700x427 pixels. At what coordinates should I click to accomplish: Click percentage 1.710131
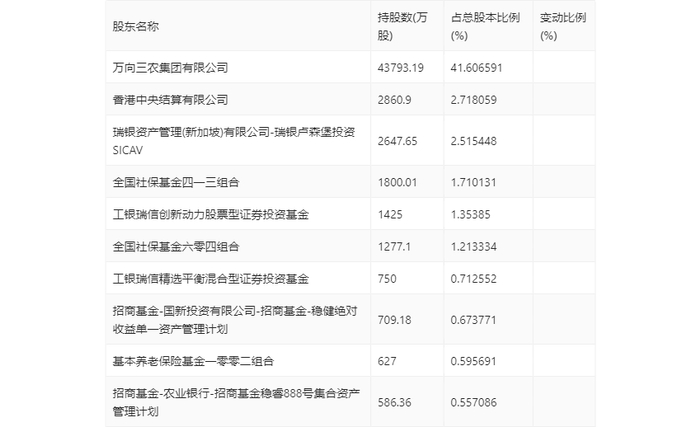473,182
